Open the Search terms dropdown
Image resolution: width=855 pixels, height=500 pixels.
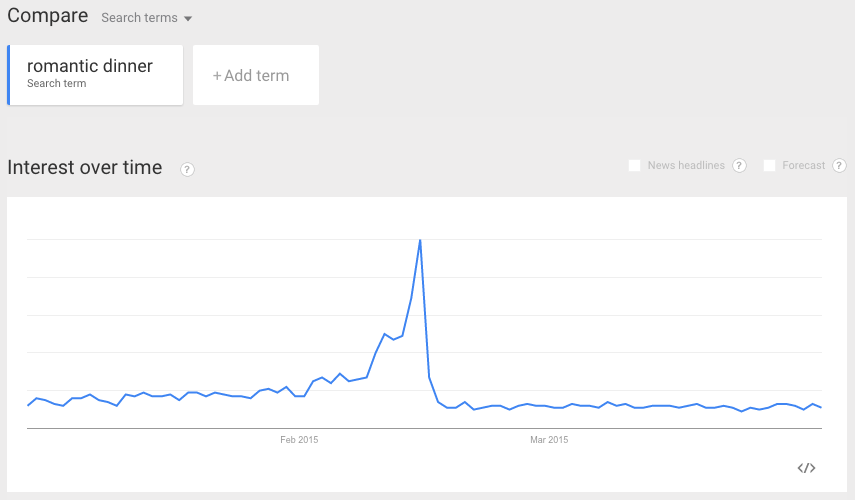point(146,18)
